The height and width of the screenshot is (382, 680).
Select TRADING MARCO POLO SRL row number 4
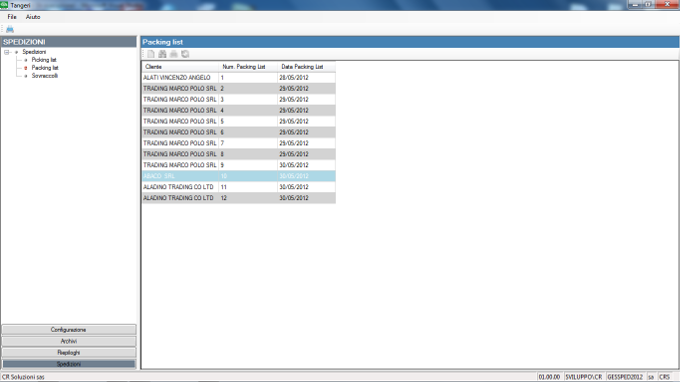click(239, 111)
